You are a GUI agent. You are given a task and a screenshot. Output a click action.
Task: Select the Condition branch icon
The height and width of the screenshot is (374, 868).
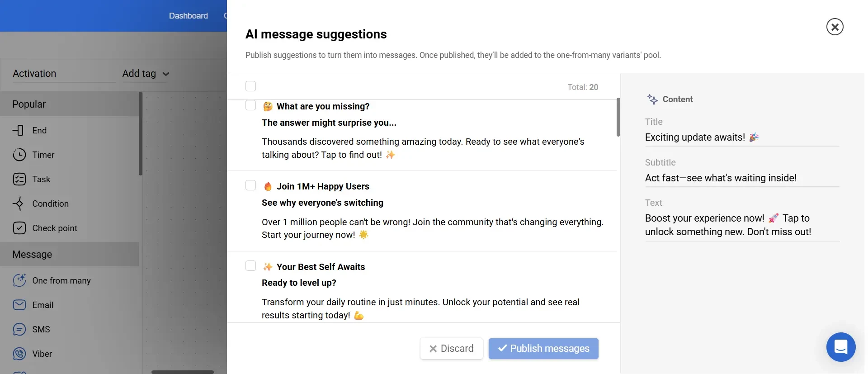pos(19,204)
